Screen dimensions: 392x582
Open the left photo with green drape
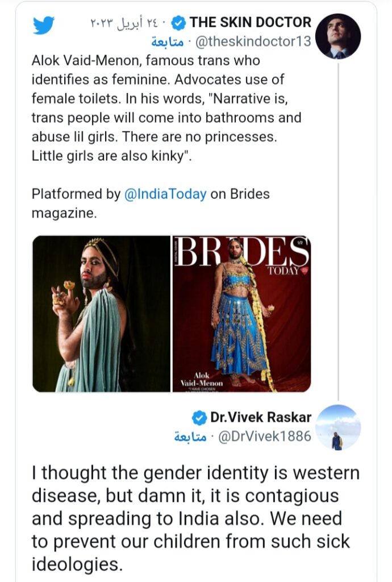click(101, 314)
